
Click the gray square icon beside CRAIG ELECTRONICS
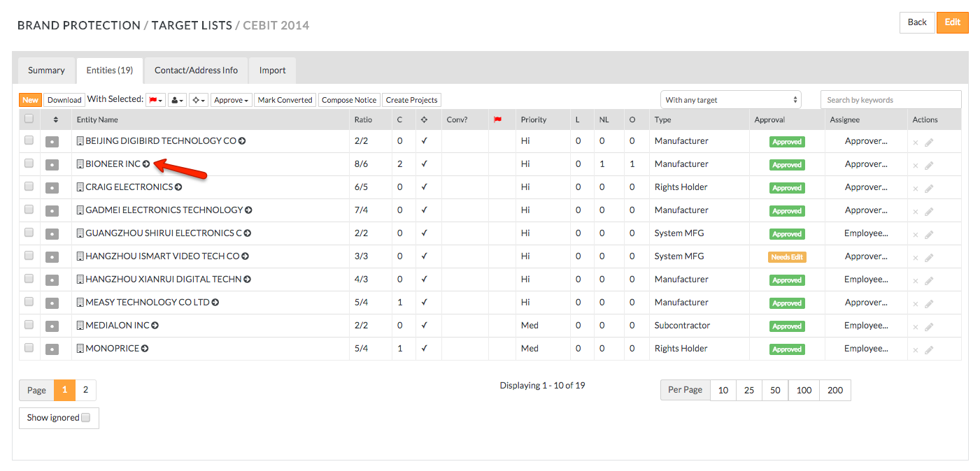click(51, 187)
